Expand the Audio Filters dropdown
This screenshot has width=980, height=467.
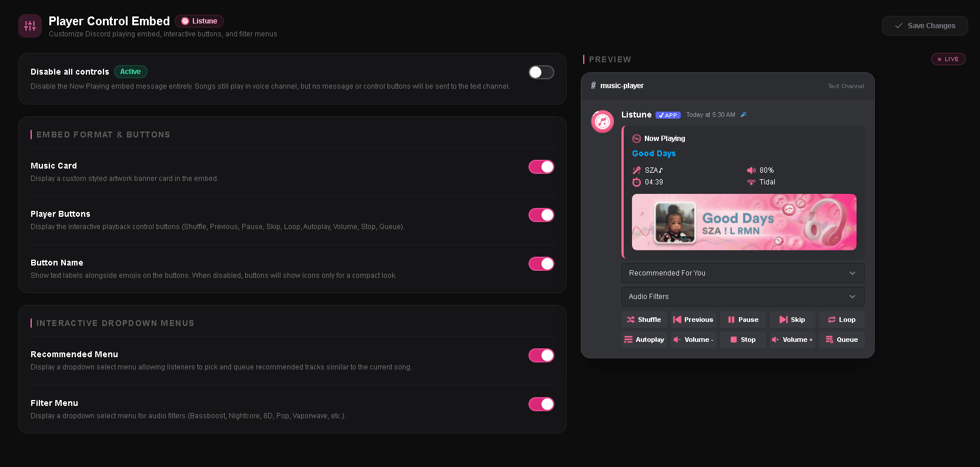point(742,297)
